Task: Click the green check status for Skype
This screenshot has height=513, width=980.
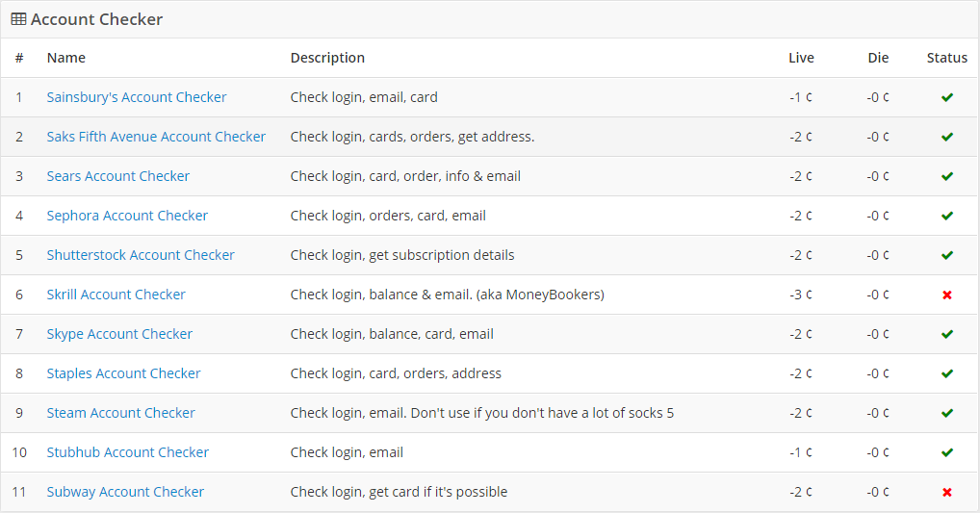Action: pyautogui.click(x=947, y=334)
